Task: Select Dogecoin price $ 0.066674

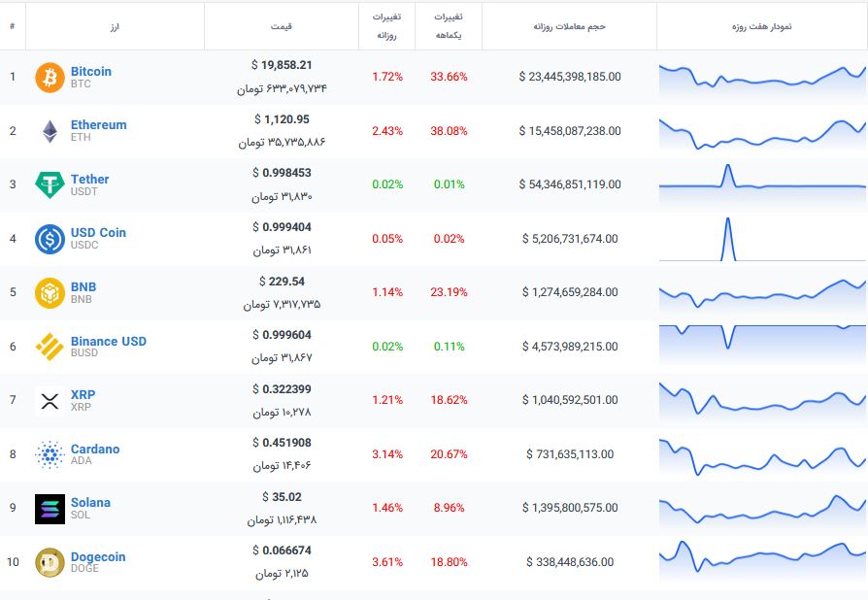Action: pyautogui.click(x=282, y=550)
